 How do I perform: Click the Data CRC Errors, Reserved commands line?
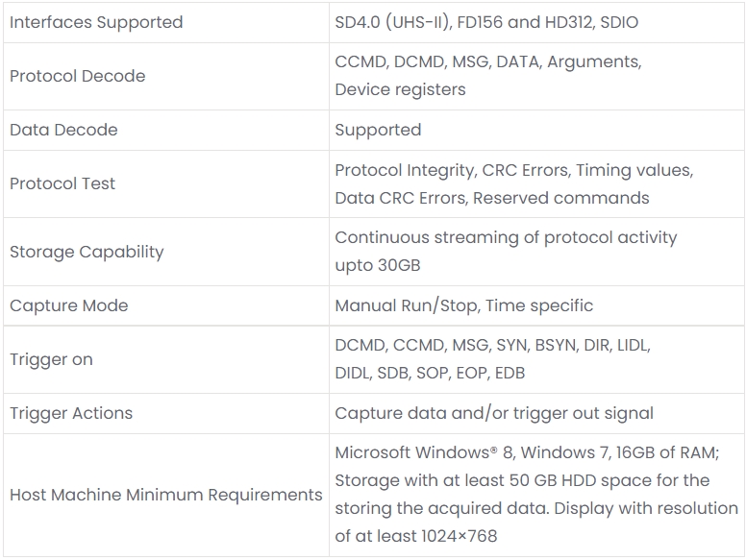[492, 198]
